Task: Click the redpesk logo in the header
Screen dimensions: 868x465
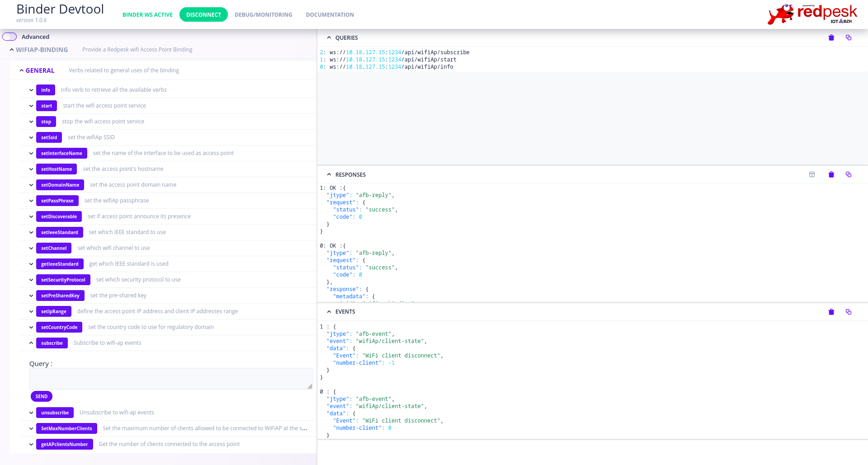Action: [812, 14]
